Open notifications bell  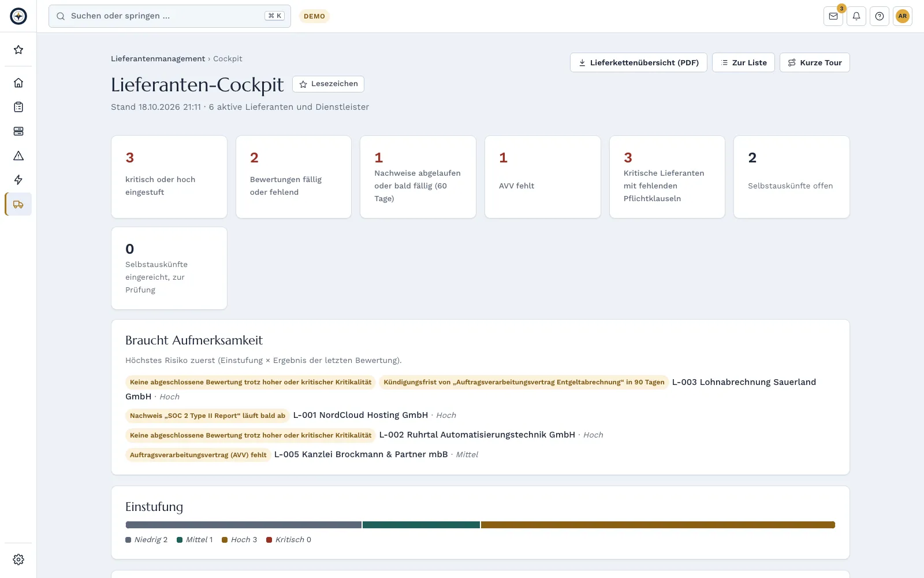point(856,16)
